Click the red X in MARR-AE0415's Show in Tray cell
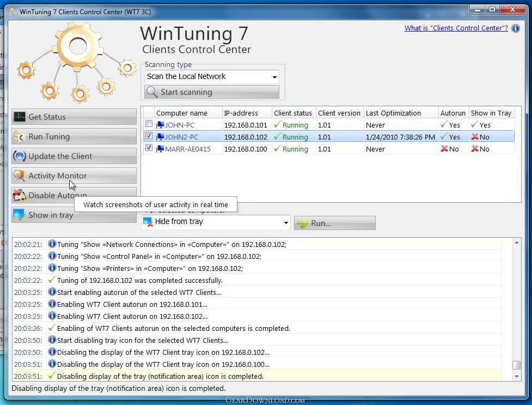The height and width of the screenshot is (405, 532). [x=475, y=148]
